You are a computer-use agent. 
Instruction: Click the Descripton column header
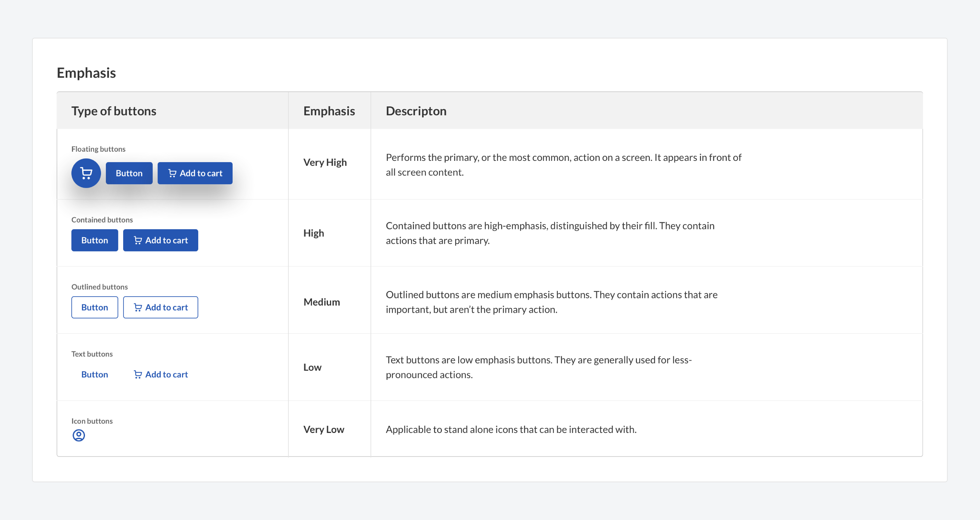tap(416, 111)
